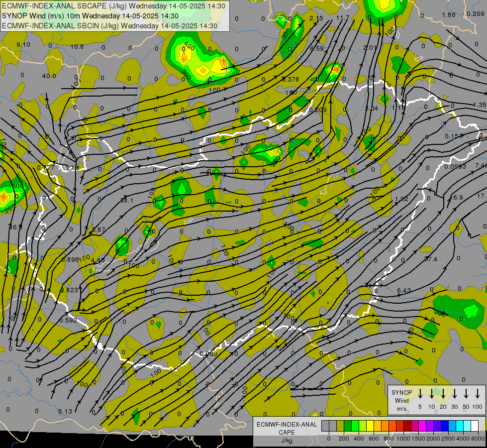Click the ECMWF-INDEX-ANAL legend label
This screenshot has width=487, height=448.
tap(287, 425)
